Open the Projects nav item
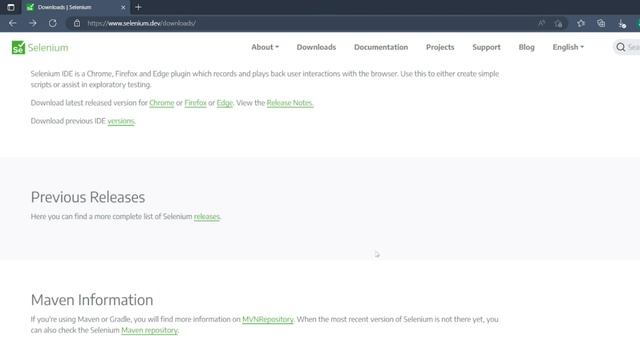The height and width of the screenshot is (360, 640). [x=440, y=47]
